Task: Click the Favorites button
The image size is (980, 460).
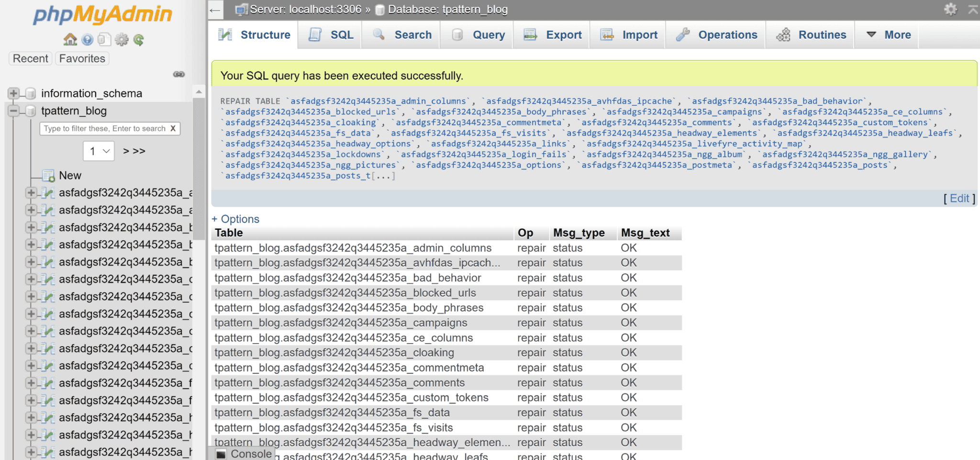Action: pos(82,58)
